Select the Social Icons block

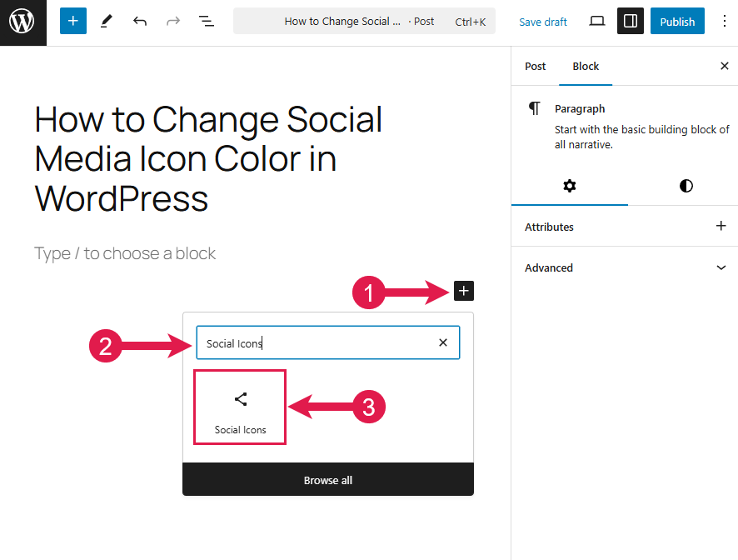point(240,407)
